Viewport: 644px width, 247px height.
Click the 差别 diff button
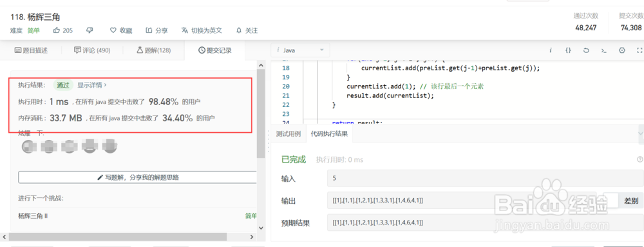tap(631, 201)
